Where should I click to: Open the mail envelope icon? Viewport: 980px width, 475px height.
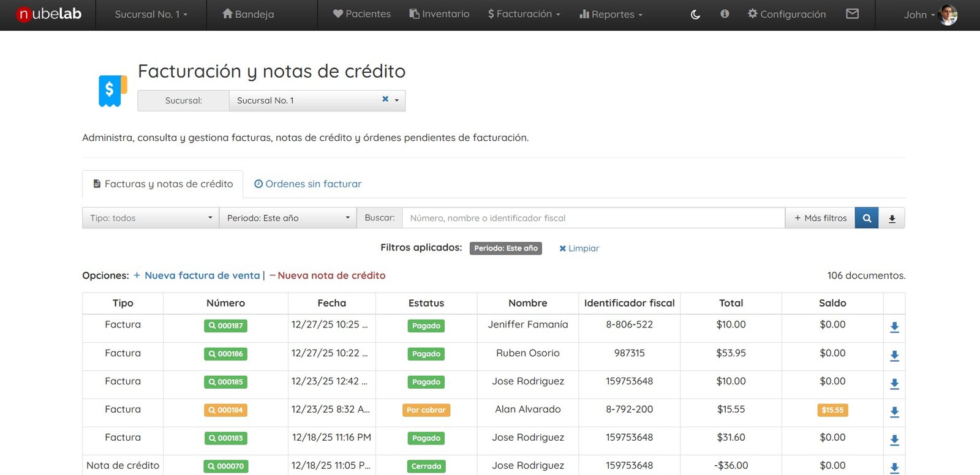pos(852,13)
